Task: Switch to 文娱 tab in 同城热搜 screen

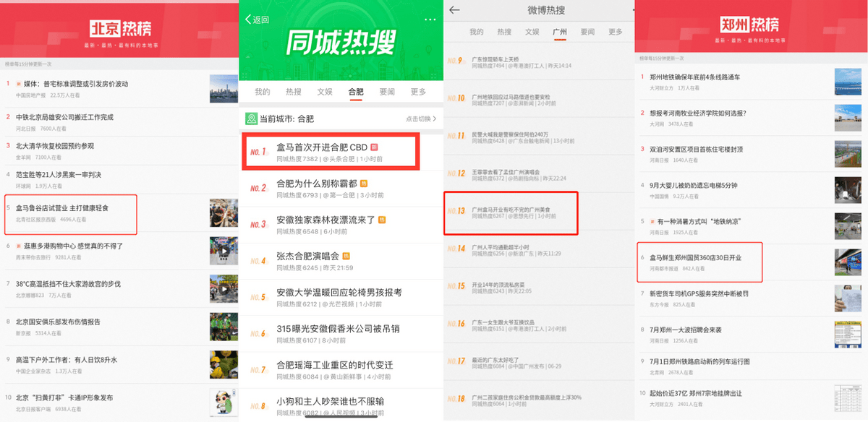Action: tap(325, 92)
